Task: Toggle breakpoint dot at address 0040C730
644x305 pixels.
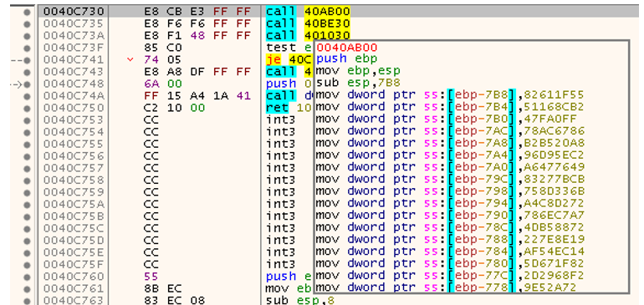Action: coord(27,12)
